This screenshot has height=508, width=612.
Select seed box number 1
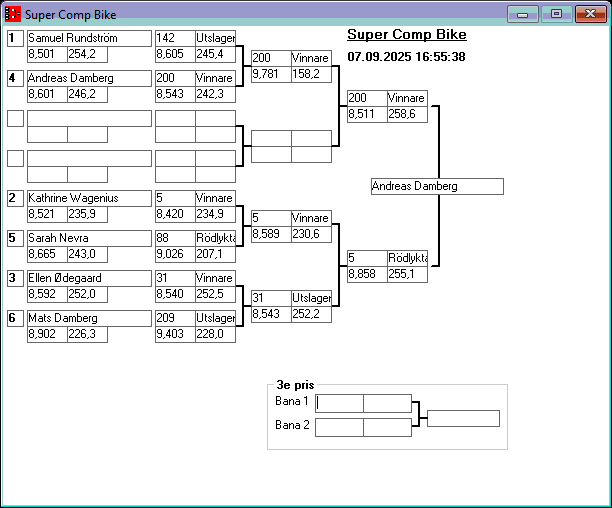coord(15,38)
